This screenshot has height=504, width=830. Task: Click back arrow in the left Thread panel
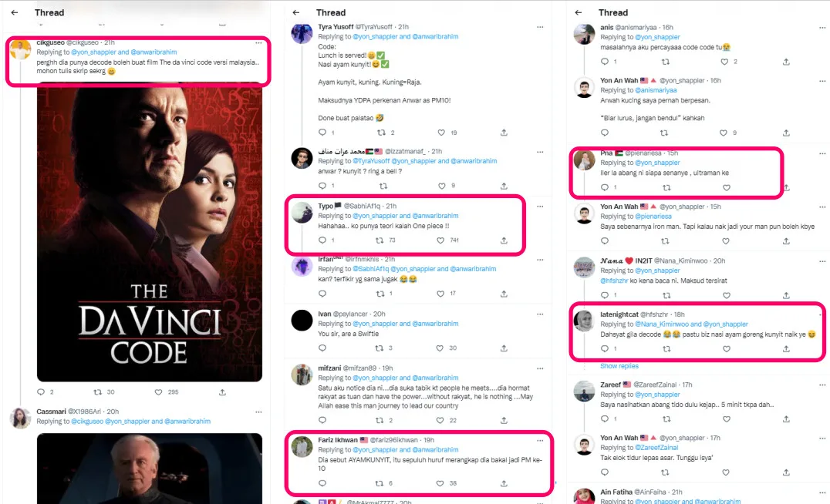tap(15, 12)
